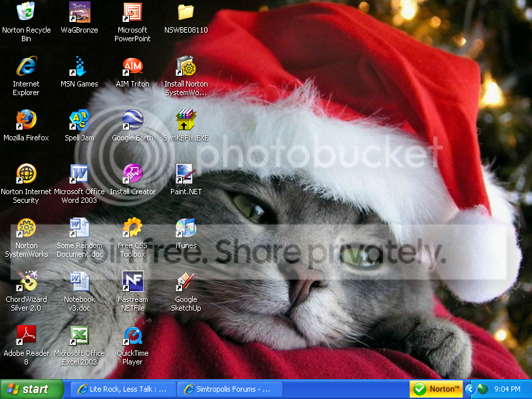The image size is (532, 399).
Task: Select the iTunes desktop shortcut
Action: point(186,227)
